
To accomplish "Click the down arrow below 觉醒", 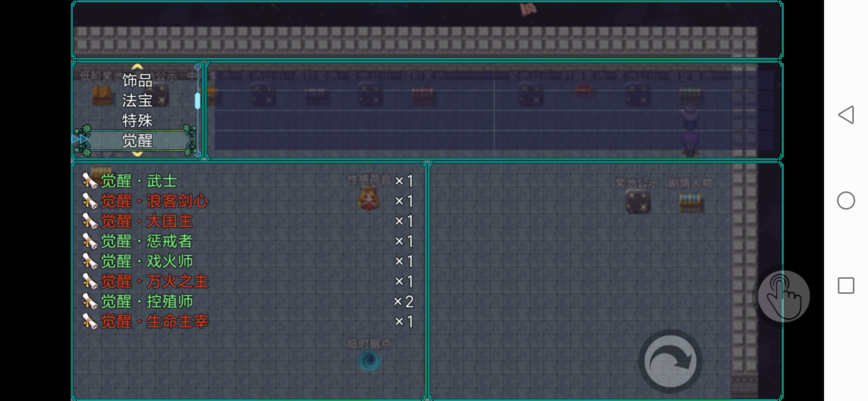I will [137, 154].
